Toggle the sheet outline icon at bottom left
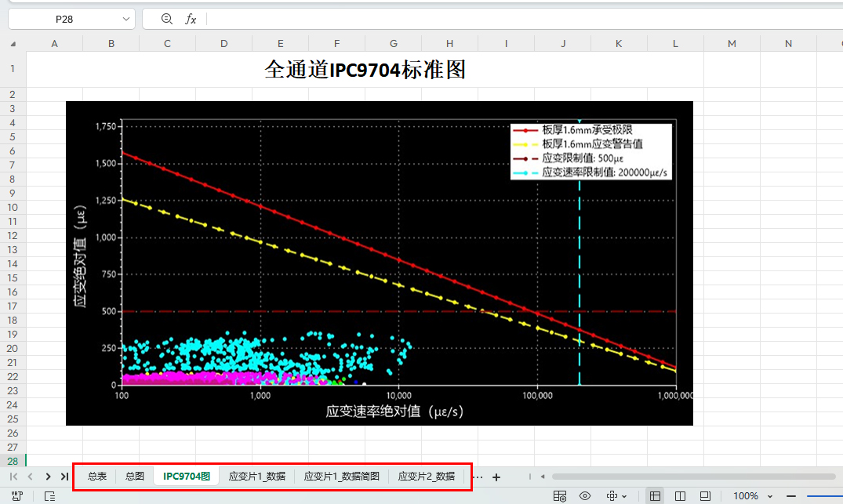The height and width of the screenshot is (504, 843). 49,495
